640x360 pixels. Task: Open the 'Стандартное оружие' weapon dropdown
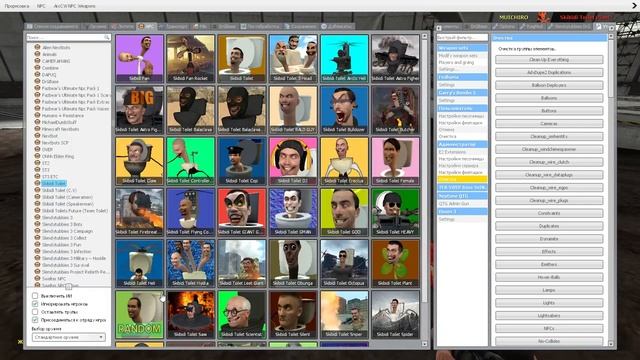click(x=69, y=337)
